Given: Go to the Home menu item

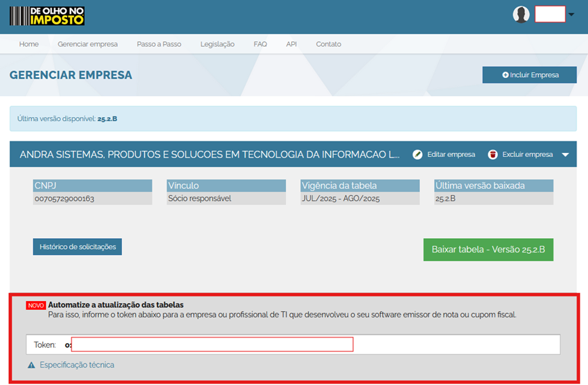Looking at the screenshot, I should [x=29, y=44].
